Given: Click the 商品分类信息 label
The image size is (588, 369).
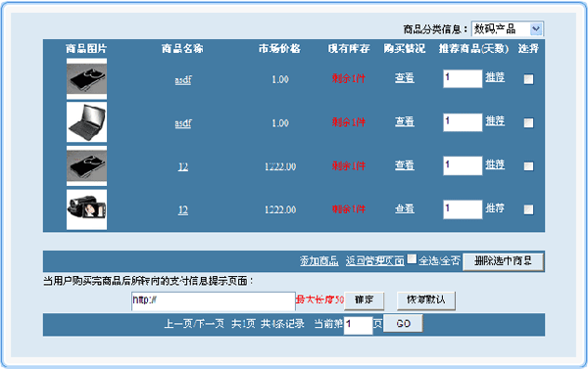Looking at the screenshot, I should (x=435, y=29).
